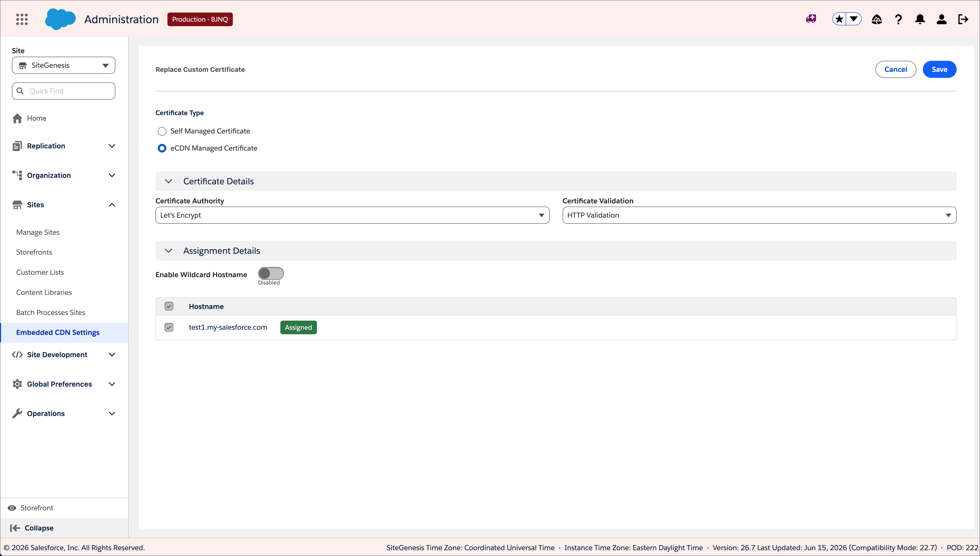Screen dimensions: 980x556
Task: Click the Replication documents icon
Action: tap(17, 146)
